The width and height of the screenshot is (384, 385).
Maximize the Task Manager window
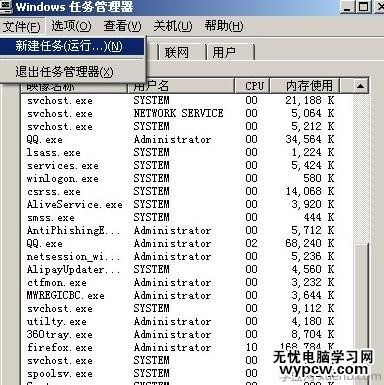coord(363,7)
